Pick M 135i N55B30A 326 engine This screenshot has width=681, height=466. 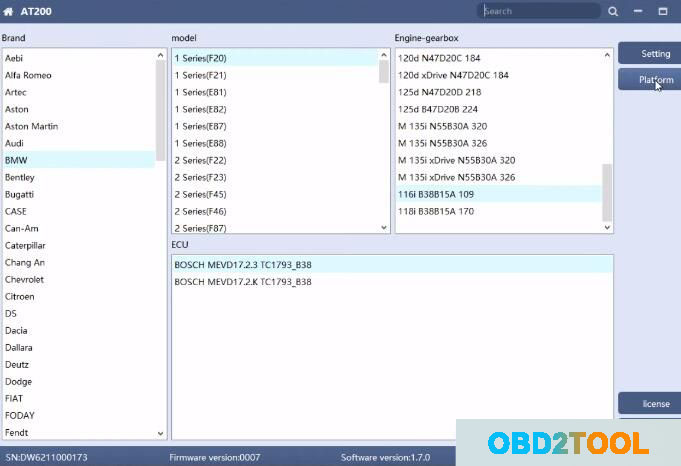point(499,143)
